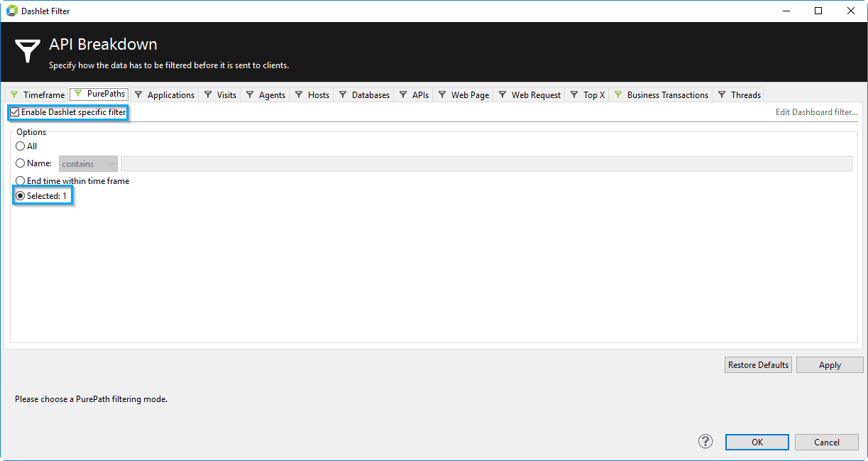868x461 pixels.
Task: Switch to the Web Page tab
Action: [x=463, y=94]
